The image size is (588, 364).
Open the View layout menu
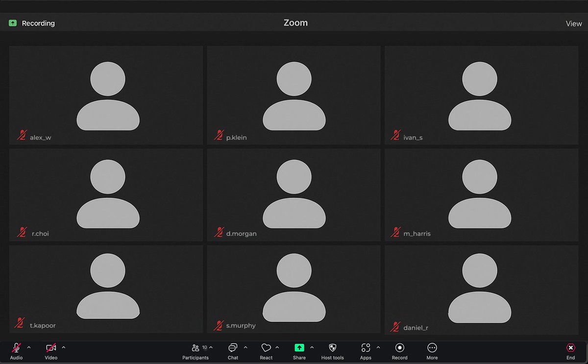pos(574,24)
